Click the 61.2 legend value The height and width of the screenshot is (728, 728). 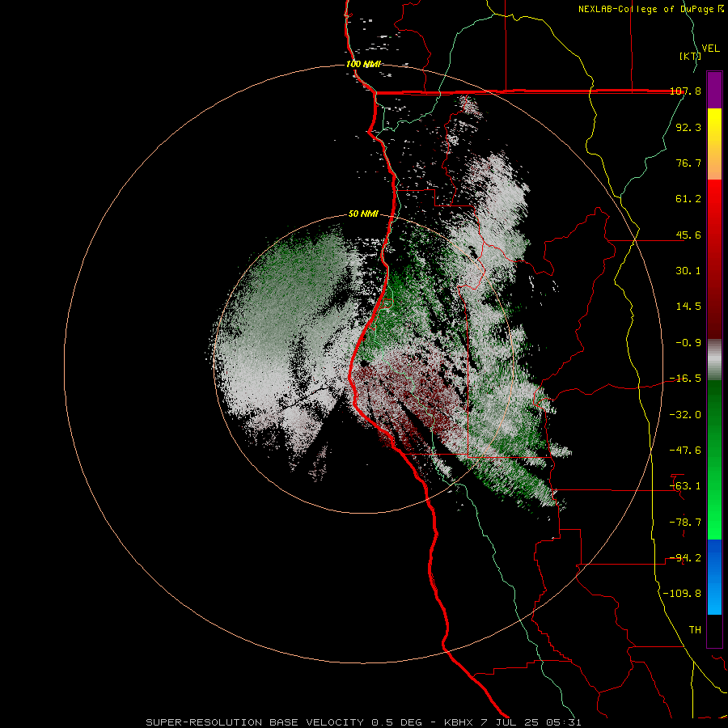688,199
